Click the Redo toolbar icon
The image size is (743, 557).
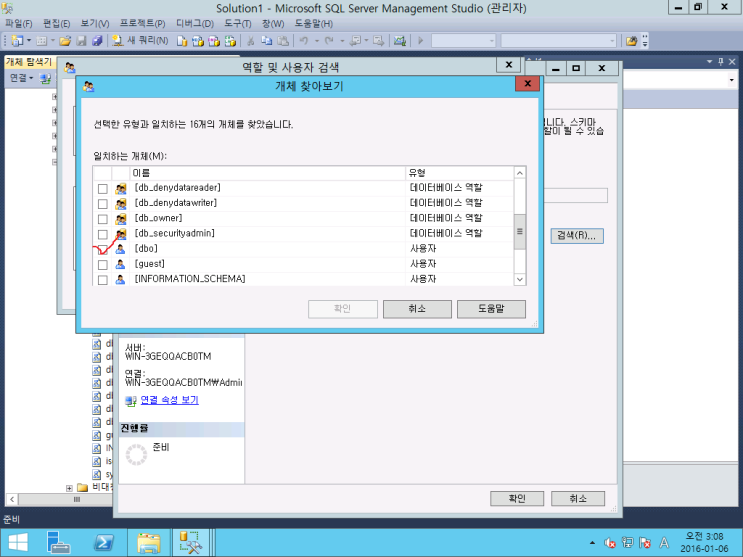click(329, 41)
